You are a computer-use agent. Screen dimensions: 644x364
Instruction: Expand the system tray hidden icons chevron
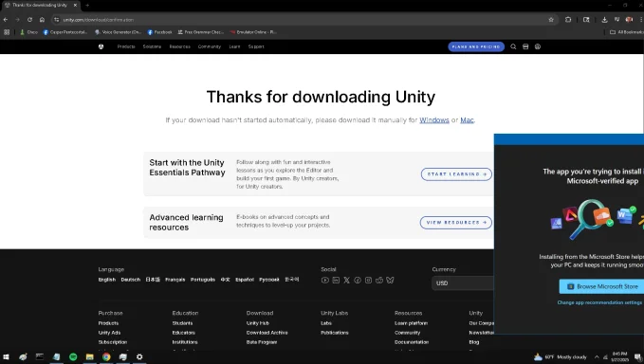pyautogui.click(x=597, y=357)
